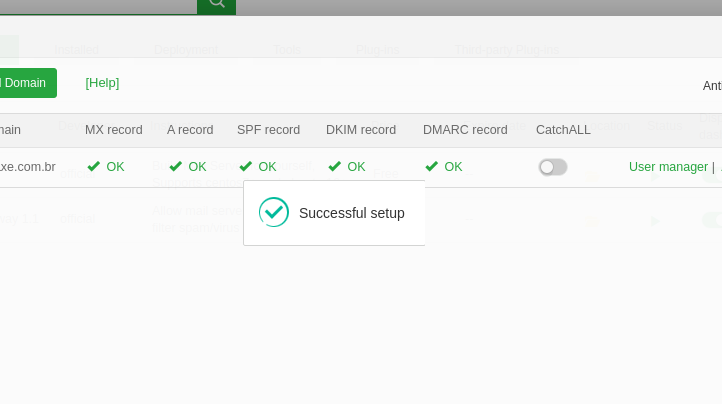
Task: Toggle the CatchALL switch
Action: pos(553,167)
